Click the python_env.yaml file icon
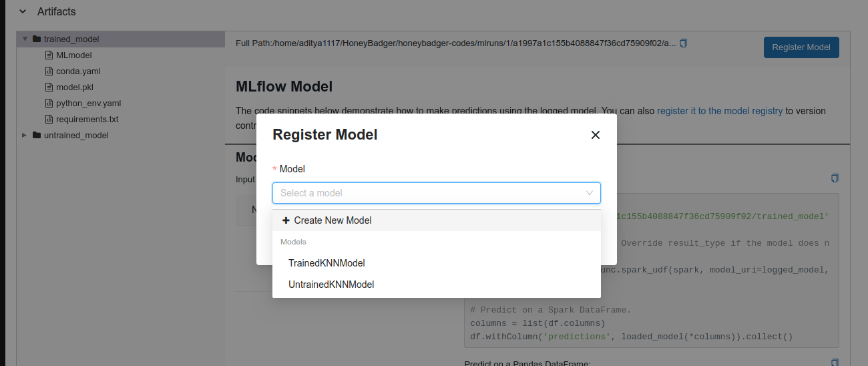The height and width of the screenshot is (366, 868). click(49, 103)
